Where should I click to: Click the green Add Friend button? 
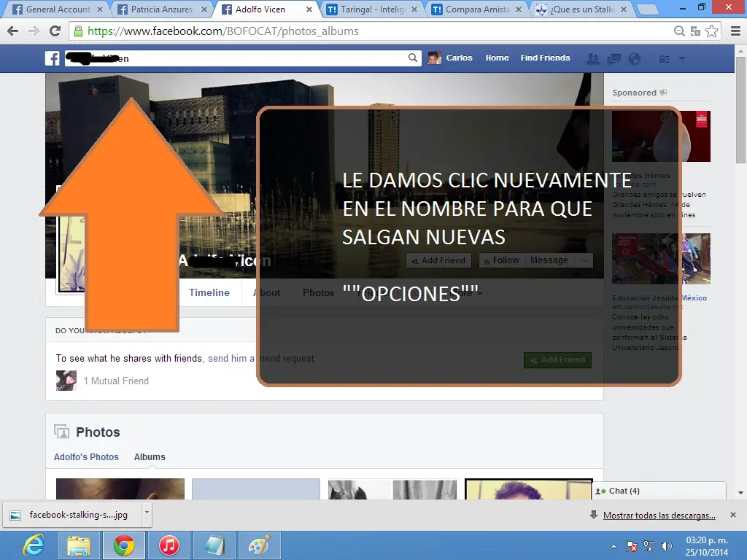click(557, 360)
